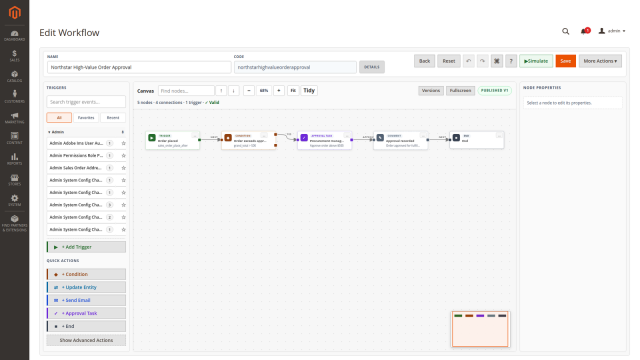Click the Details button

(371, 67)
